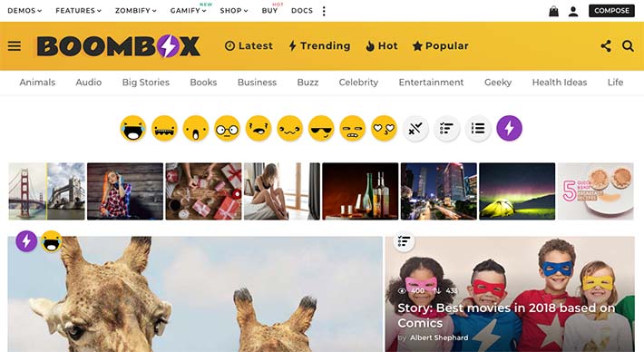Open the Buzz category
The height and width of the screenshot is (352, 644).
pos(307,83)
